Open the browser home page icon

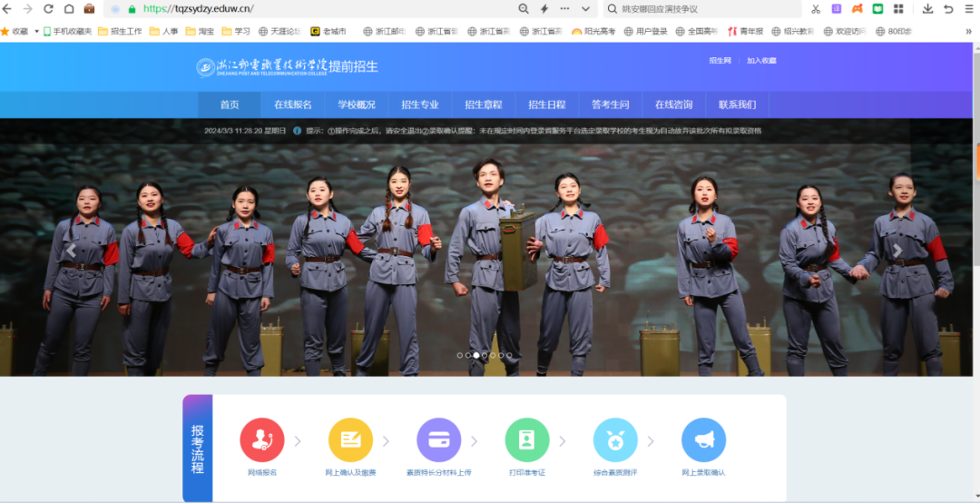[x=69, y=9]
